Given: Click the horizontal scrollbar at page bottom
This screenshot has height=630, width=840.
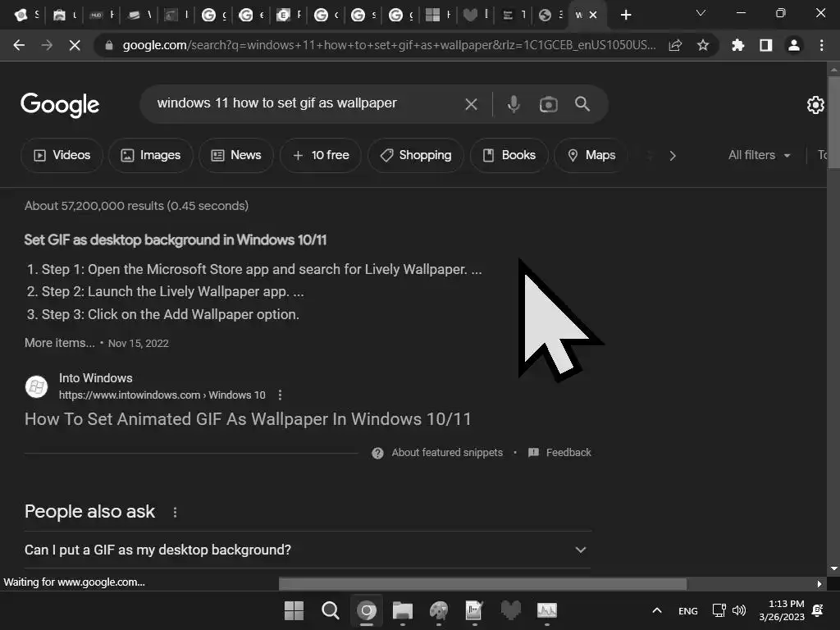Looking at the screenshot, I should (x=482, y=583).
